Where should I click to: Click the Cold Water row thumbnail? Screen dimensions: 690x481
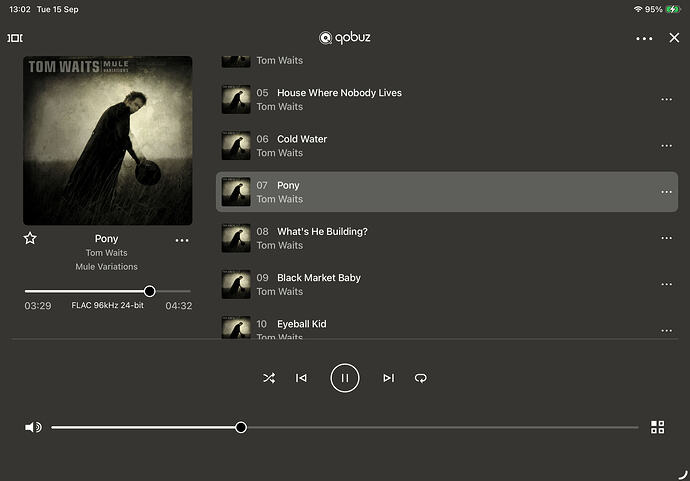click(x=236, y=146)
